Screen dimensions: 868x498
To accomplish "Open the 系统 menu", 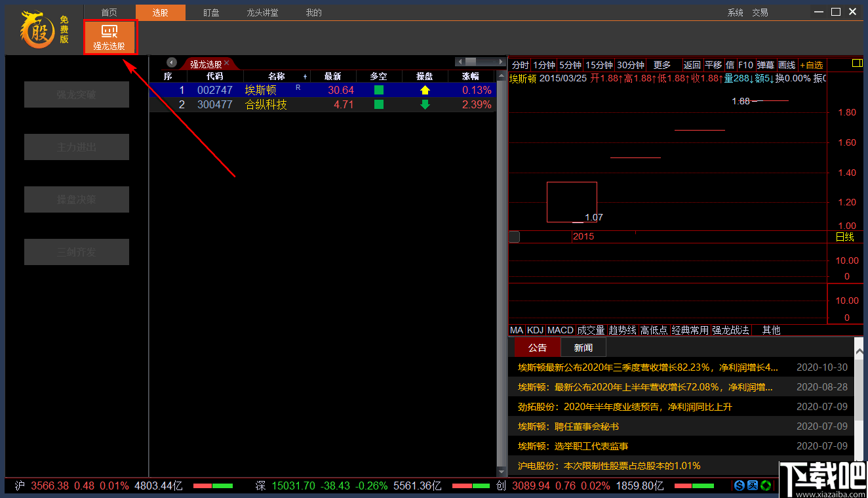I will [x=736, y=12].
